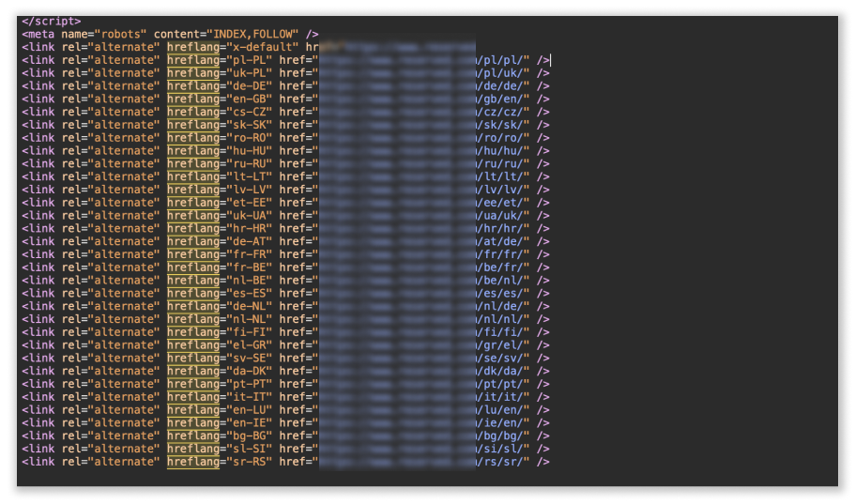Click the hreflang "en-LU" value
Image resolution: width=855 pixels, height=504 pixels.
[250, 410]
